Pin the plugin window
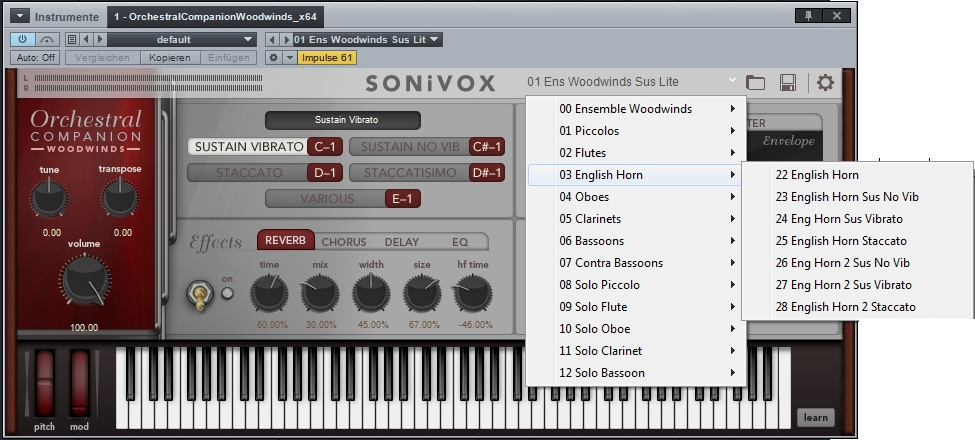Screen dimensions: 975x440 click(808, 16)
